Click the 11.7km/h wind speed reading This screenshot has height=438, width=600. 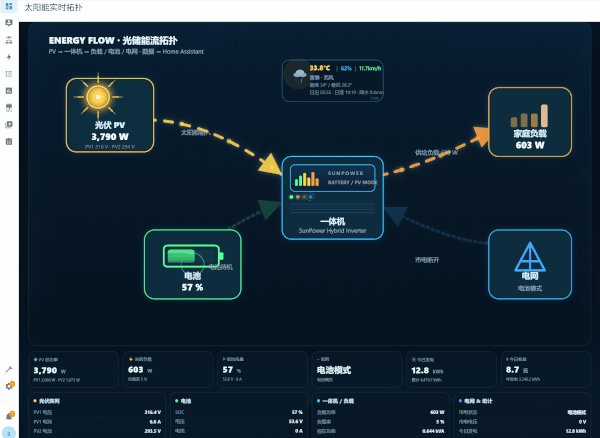[370, 68]
